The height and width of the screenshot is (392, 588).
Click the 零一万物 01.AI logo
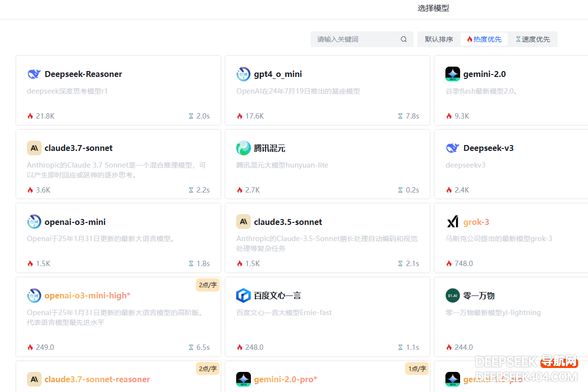click(x=453, y=295)
